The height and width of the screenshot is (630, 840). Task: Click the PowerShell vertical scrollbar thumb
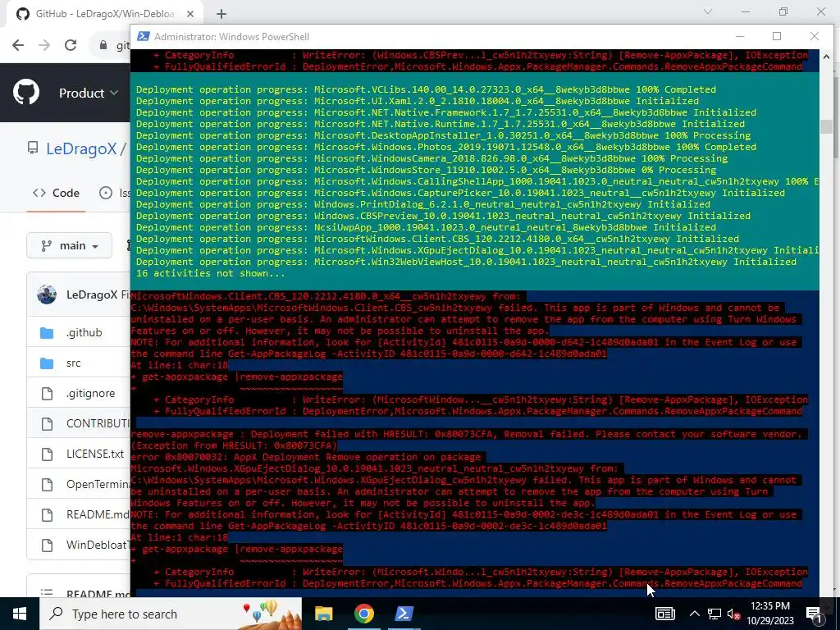(826, 126)
